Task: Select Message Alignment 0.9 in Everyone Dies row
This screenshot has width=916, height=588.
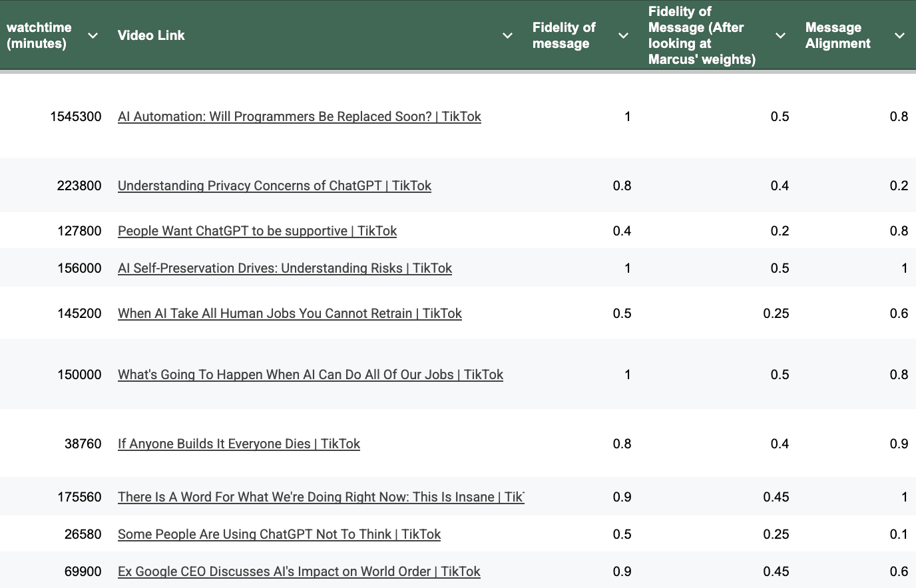Action: (x=899, y=444)
